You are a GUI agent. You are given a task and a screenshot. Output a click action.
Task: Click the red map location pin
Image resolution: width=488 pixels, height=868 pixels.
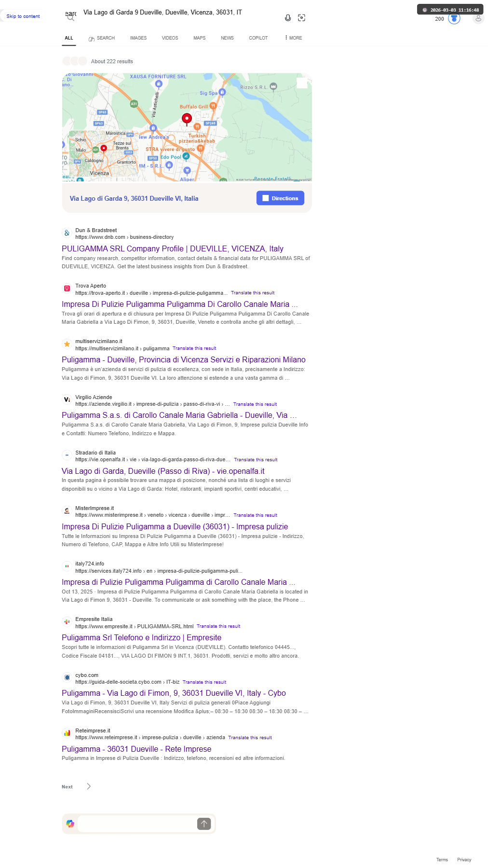click(187, 119)
